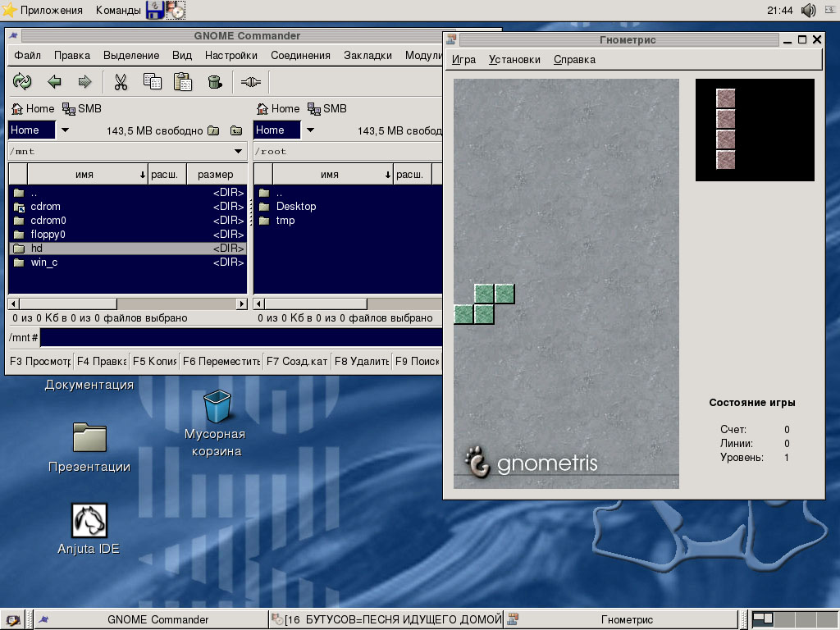Click the SMB button in right pane
Screen dimensions: 840x630
point(327,109)
